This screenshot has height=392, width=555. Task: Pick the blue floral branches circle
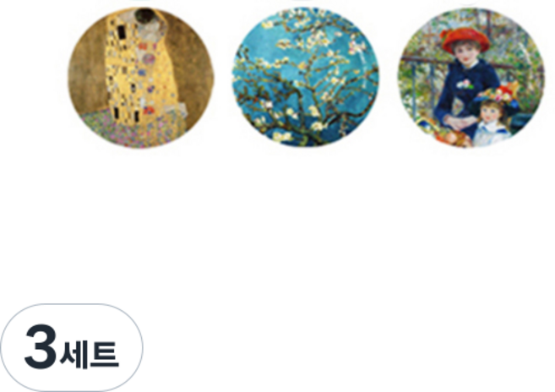point(306,78)
